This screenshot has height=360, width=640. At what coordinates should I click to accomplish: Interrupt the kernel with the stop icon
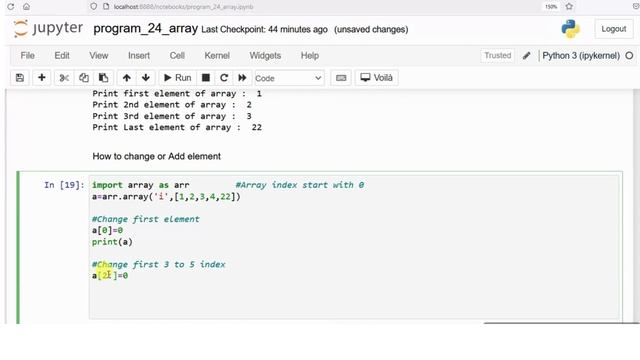point(206,78)
